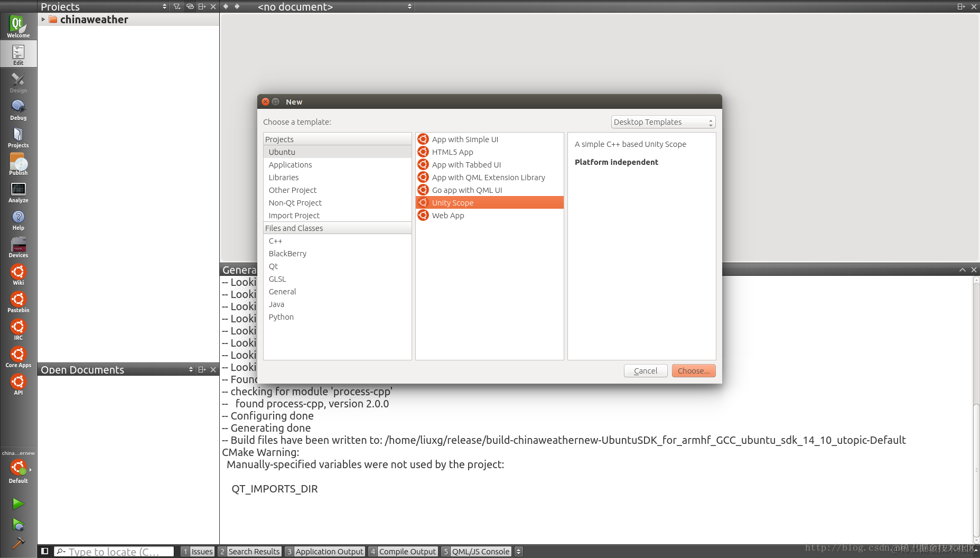
Task: Close the New dialog window
Action: pyautogui.click(x=266, y=101)
